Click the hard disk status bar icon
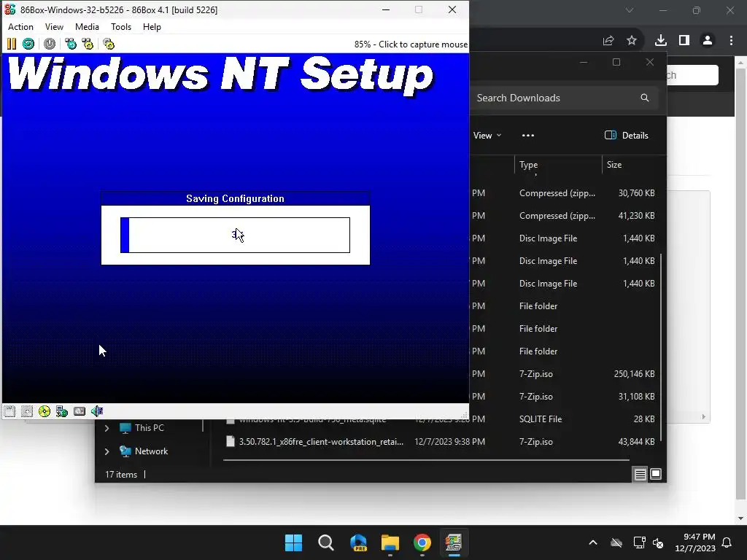Viewport: 747px width, 560px height. coord(80,411)
